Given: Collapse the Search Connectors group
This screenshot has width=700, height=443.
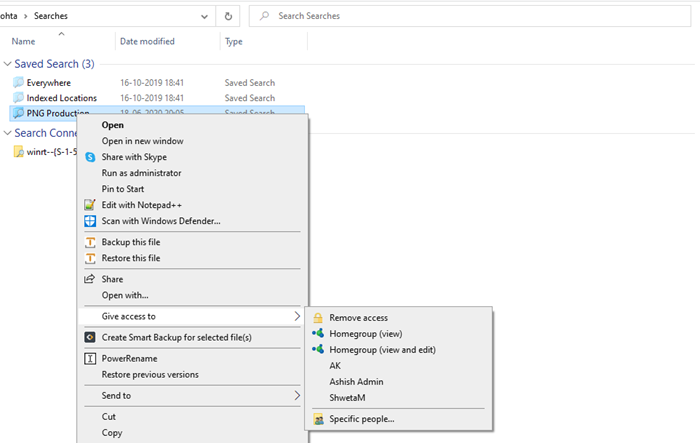Looking at the screenshot, I should coord(7,133).
